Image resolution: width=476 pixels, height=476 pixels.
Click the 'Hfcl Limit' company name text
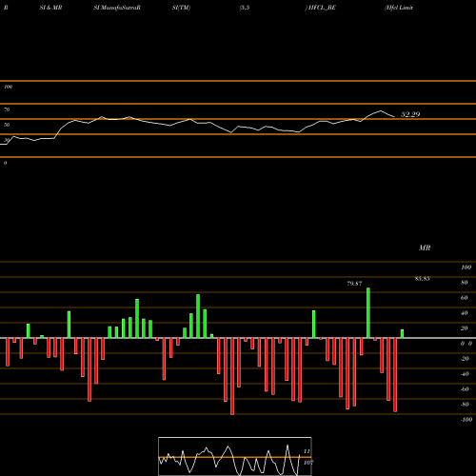[399, 8]
